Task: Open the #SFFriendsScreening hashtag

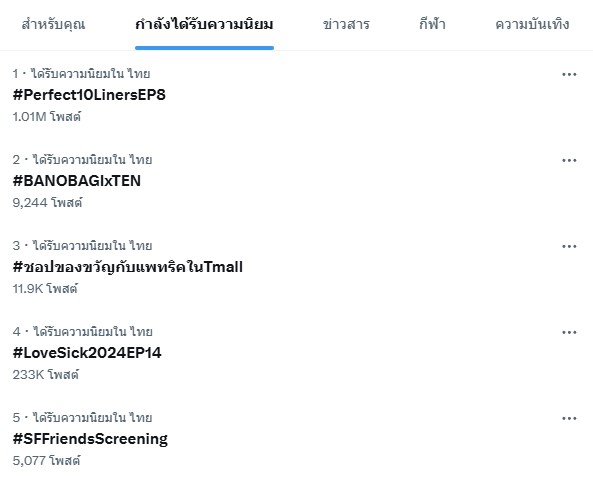Action: (90, 439)
